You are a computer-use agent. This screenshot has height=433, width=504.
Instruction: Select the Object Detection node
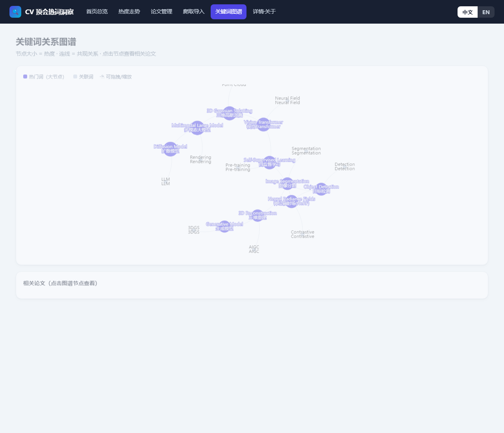click(321, 189)
